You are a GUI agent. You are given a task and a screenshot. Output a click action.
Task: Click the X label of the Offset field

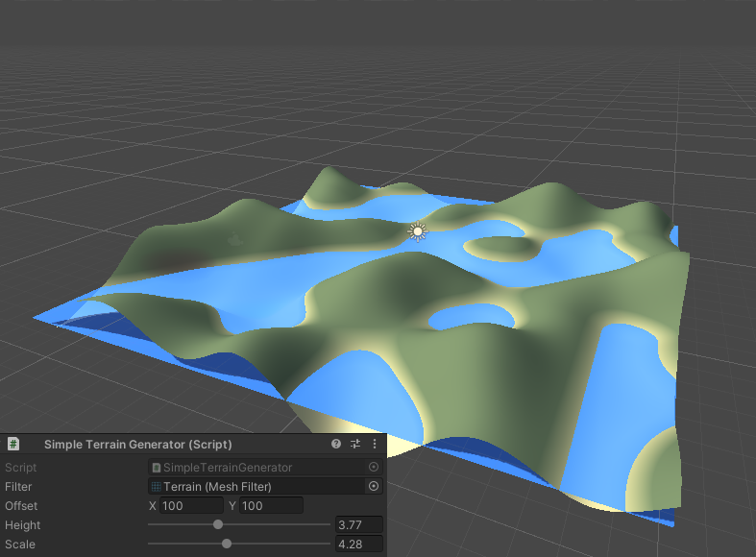tap(153, 506)
